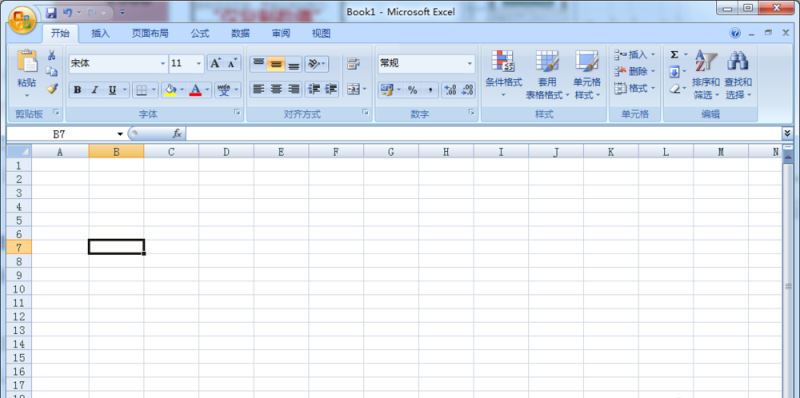Image resolution: width=800 pixels, height=398 pixels.
Task: Toggle Bold formatting
Action: (x=77, y=90)
